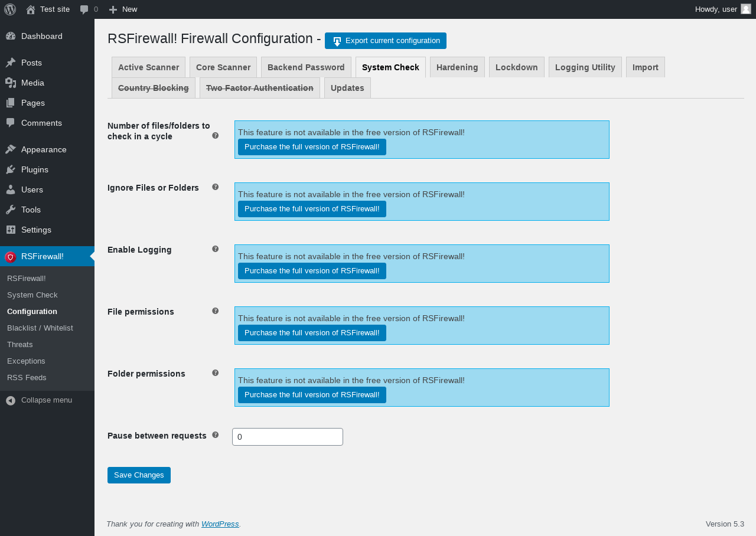Click help icon beside Ignore Files or Folders

pyautogui.click(x=216, y=187)
